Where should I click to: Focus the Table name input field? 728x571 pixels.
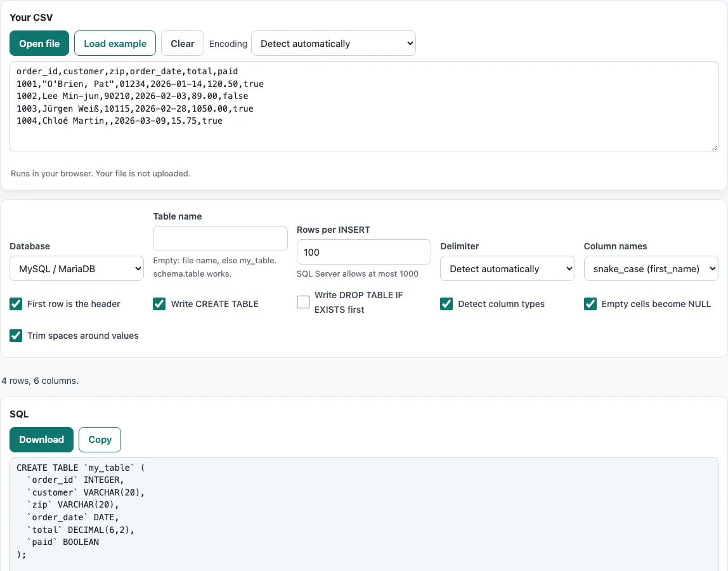[x=220, y=239]
